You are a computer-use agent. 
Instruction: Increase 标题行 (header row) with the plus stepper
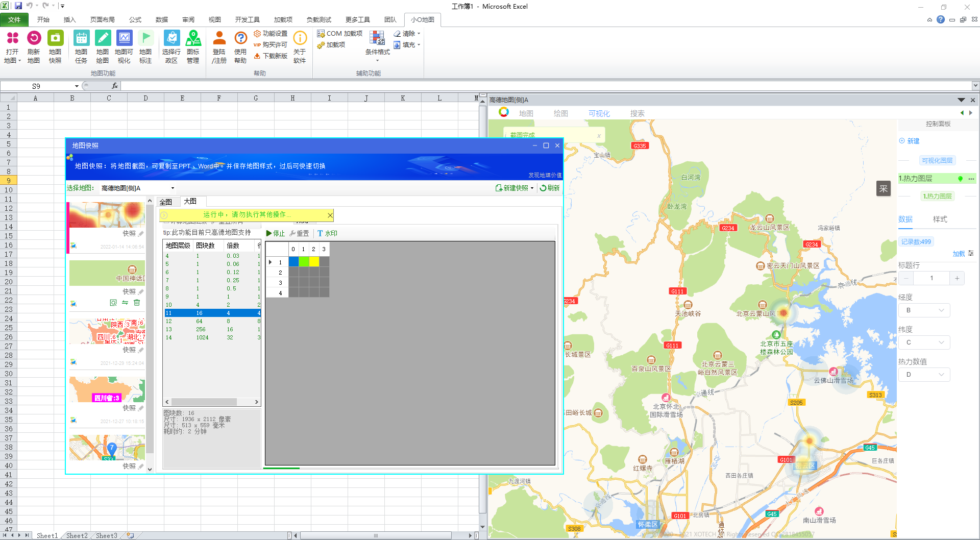[x=957, y=278]
